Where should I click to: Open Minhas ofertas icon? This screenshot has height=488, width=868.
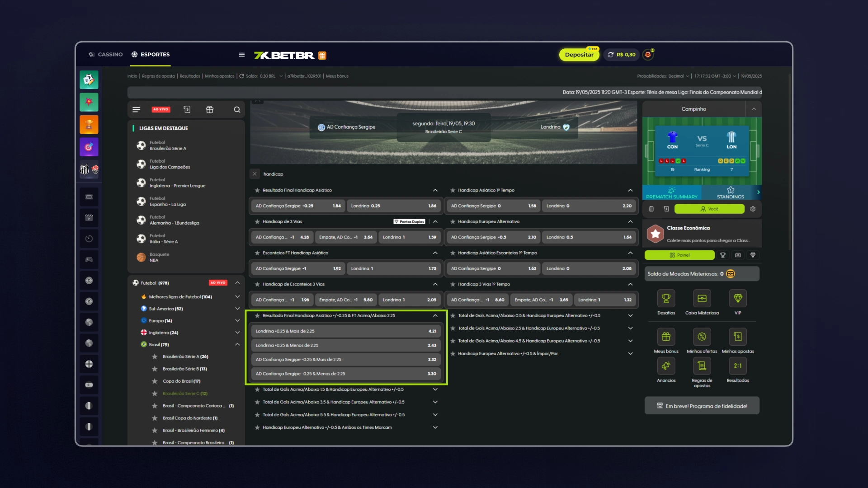pyautogui.click(x=702, y=337)
